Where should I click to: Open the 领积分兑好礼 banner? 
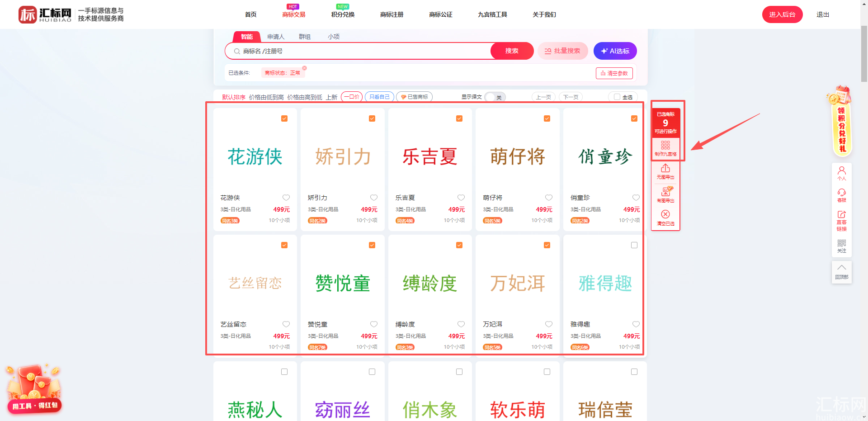click(841, 121)
